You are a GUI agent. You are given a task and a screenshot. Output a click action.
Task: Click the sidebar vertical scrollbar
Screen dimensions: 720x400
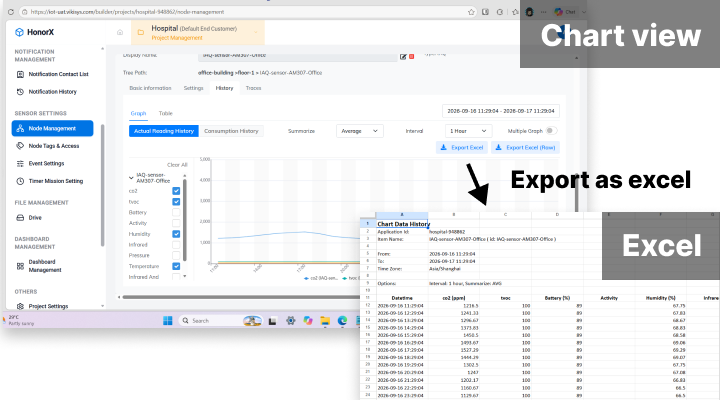[x=102, y=185]
